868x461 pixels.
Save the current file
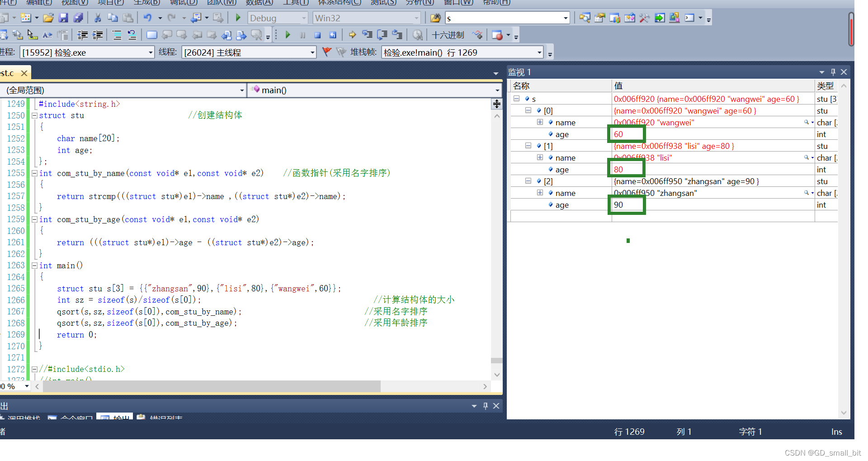click(63, 18)
